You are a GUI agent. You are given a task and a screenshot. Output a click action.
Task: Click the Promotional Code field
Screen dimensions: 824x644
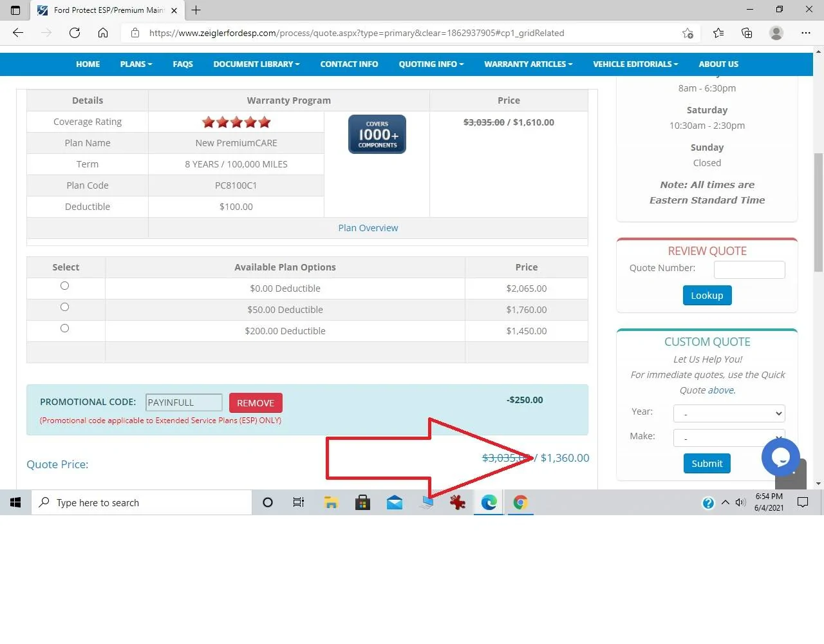[x=184, y=402]
